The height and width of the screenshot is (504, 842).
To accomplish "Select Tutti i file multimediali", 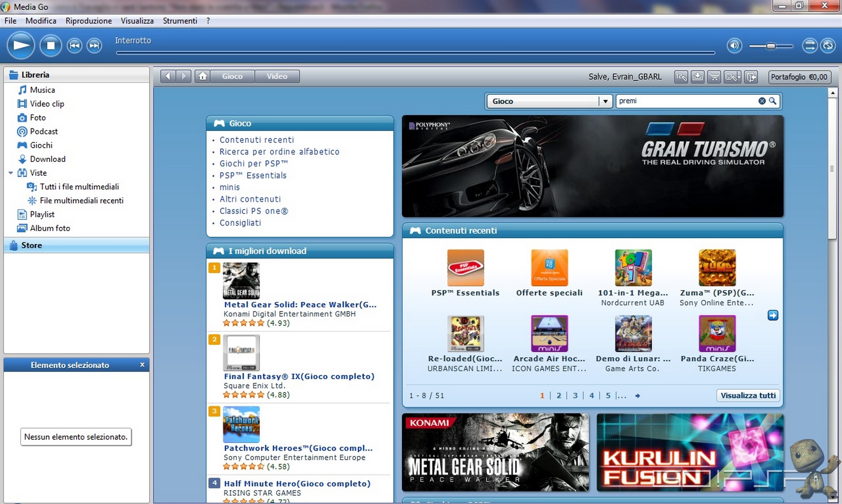I will click(79, 186).
